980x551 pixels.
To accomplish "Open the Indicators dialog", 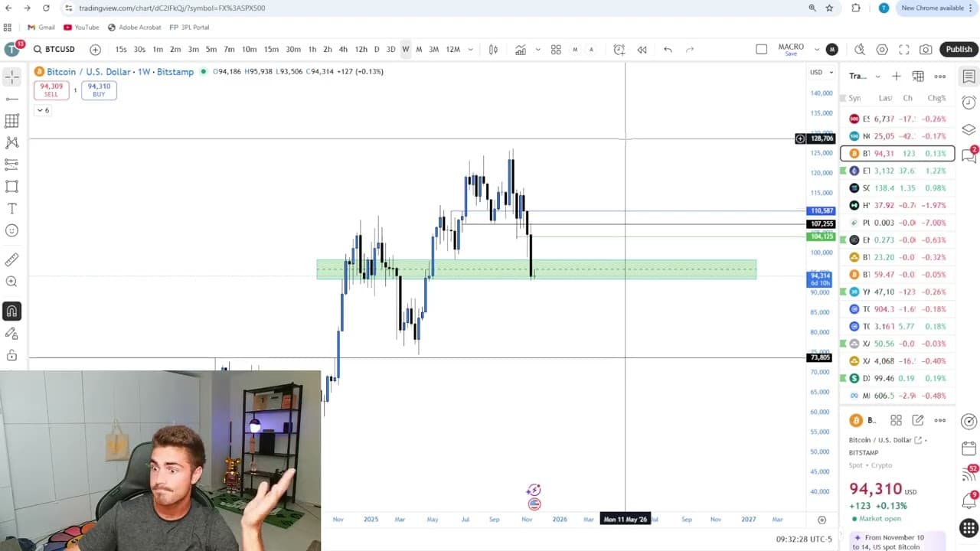I will (521, 50).
